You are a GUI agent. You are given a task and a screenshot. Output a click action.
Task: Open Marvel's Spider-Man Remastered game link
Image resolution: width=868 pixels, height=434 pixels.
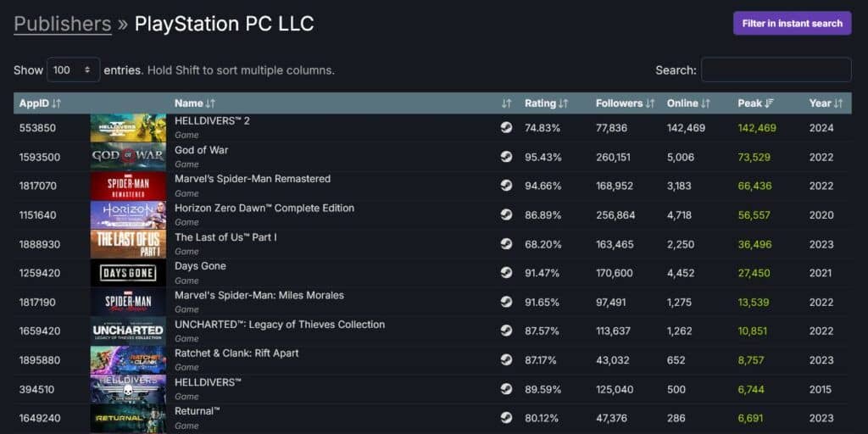(x=253, y=179)
